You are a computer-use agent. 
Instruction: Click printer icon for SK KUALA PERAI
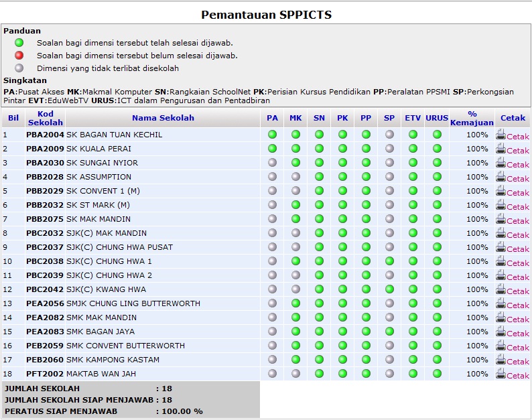pyautogui.click(x=501, y=148)
